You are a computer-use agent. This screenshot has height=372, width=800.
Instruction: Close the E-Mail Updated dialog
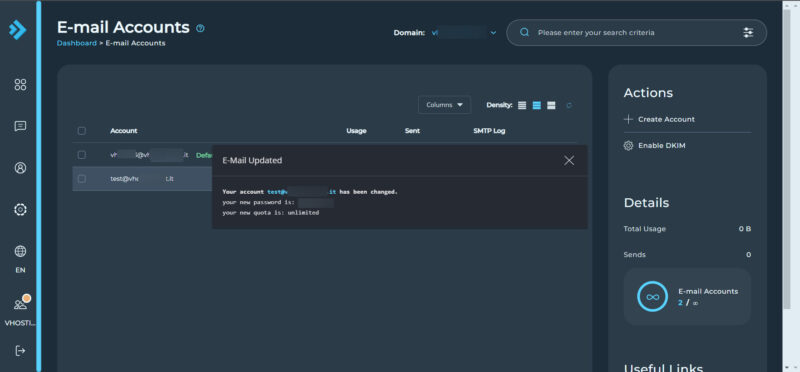coord(569,161)
